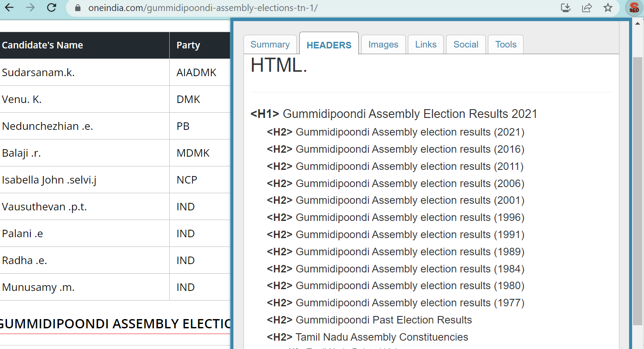Click candidate Nedunchezhian .e. cell
The image size is (644, 349).
(x=84, y=126)
